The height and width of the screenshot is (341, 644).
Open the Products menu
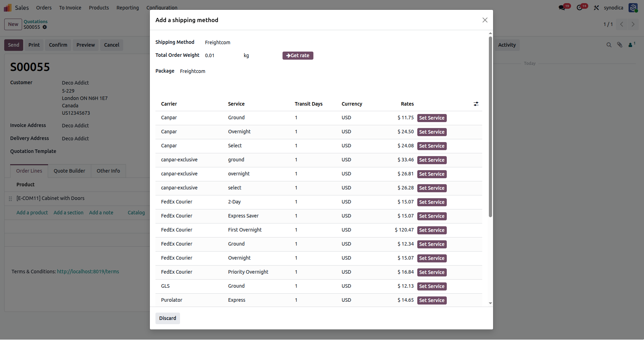pos(99,8)
